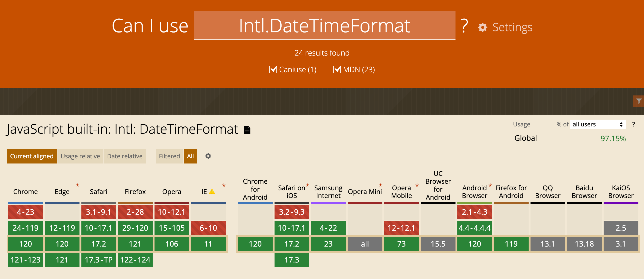This screenshot has width=644, height=279.
Task: Select the All browsers option
Action: (190, 156)
